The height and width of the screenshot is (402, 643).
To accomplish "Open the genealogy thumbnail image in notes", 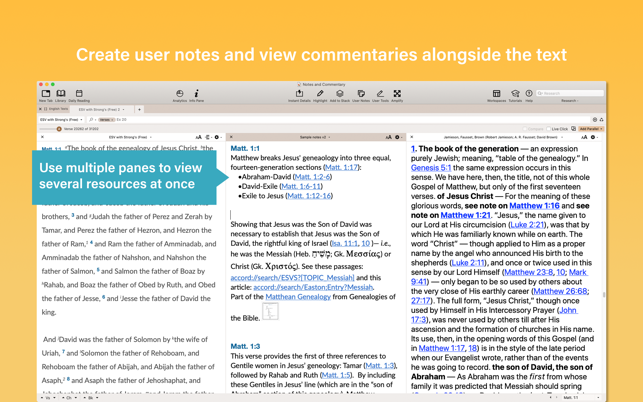I will click(x=270, y=311).
